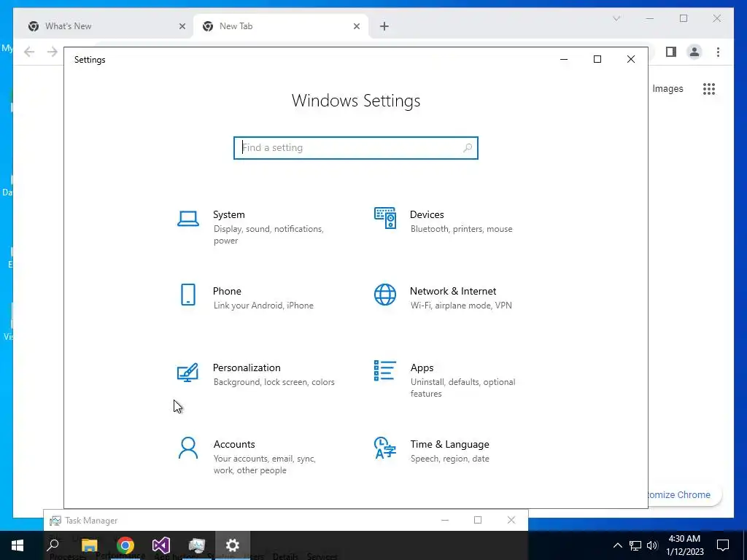Open the Devices category title
This screenshot has height=560, width=747.
pos(427,215)
